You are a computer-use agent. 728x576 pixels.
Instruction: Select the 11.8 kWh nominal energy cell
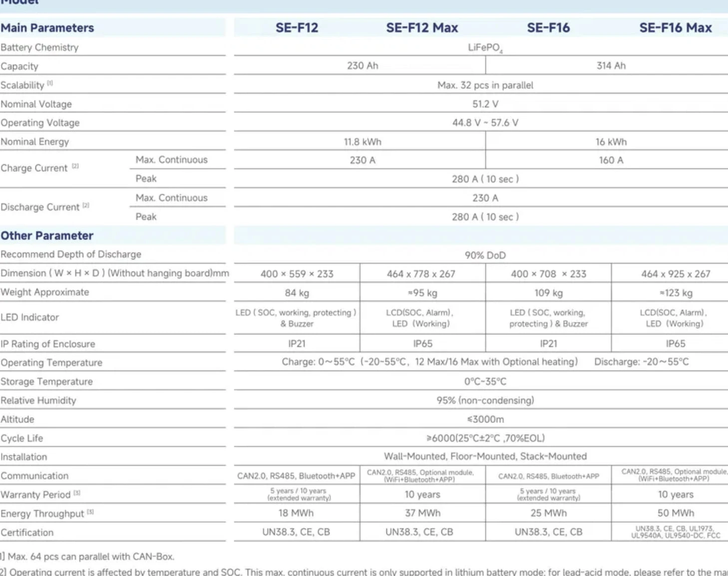[362, 142]
